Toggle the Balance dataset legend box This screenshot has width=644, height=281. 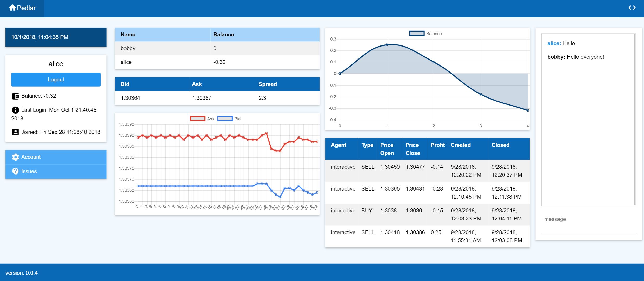417,34
